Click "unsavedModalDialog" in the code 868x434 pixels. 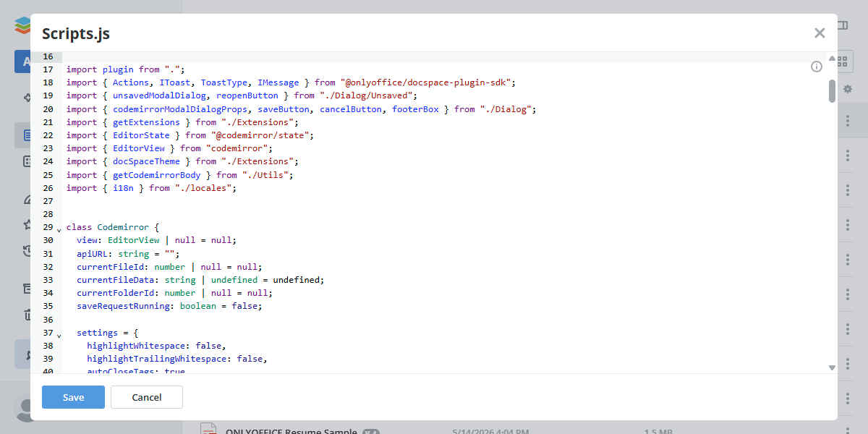(159, 95)
